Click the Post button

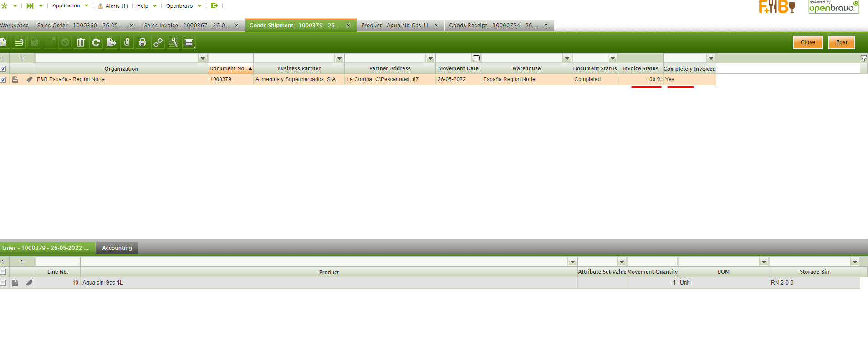[842, 42]
